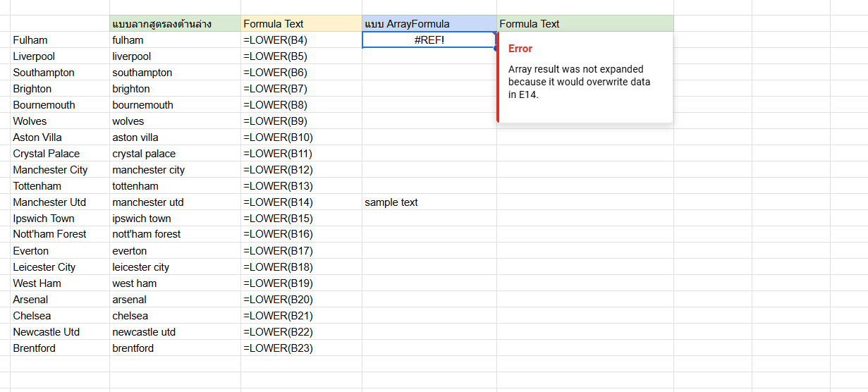Select the Tottenham cell
The height and width of the screenshot is (392, 868).
60,186
